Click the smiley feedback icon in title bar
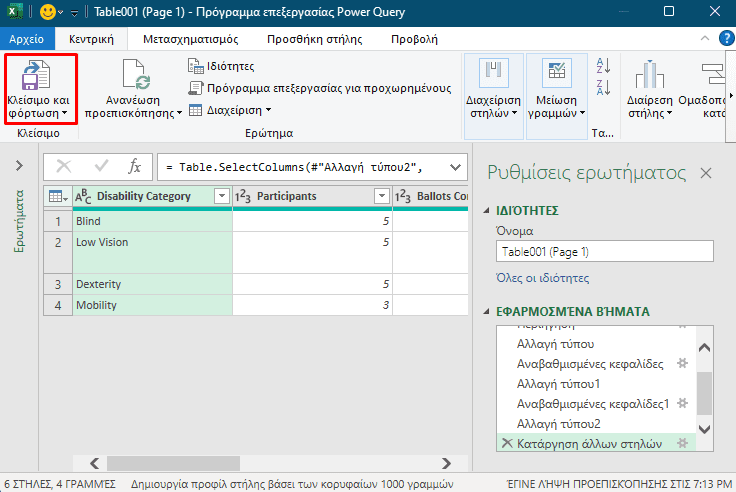Image resolution: width=736 pixels, height=492 pixels. tap(47, 12)
